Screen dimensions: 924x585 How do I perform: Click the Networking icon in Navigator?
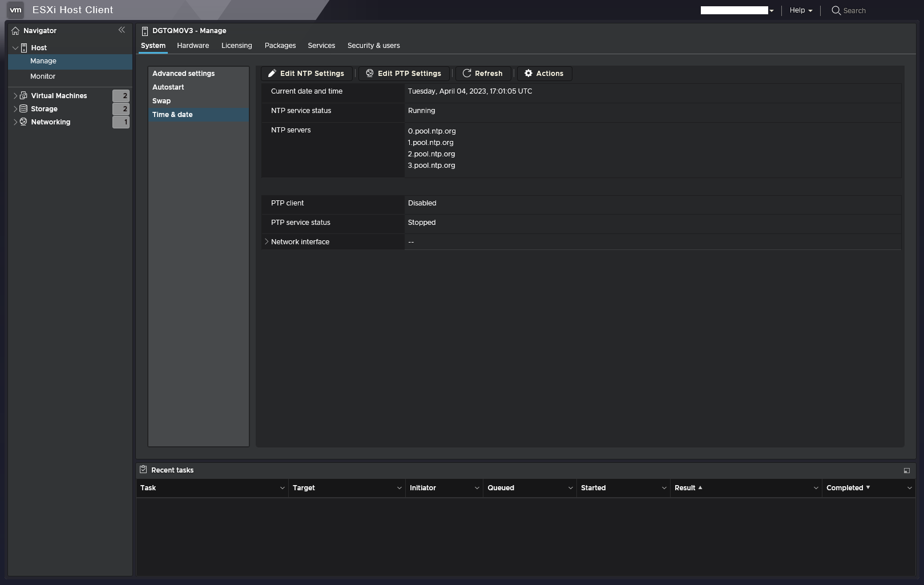click(x=23, y=122)
